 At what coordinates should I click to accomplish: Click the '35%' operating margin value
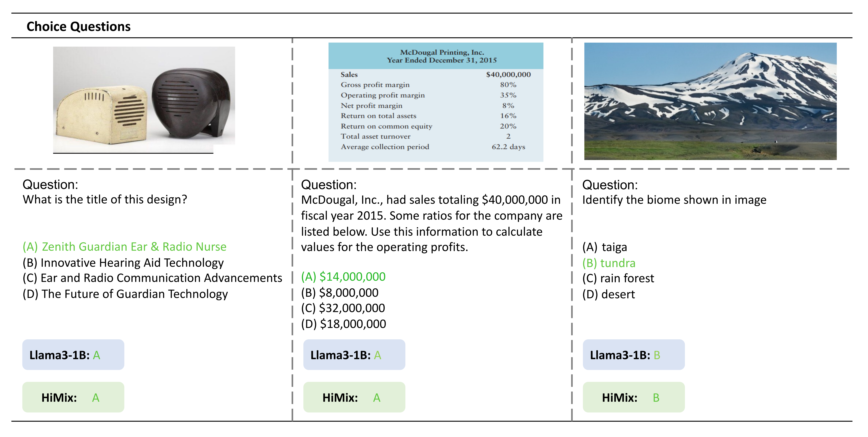[x=508, y=95]
